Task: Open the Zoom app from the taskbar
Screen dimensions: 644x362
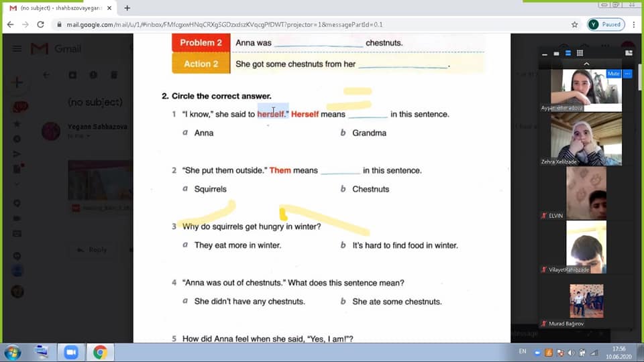Action: [70, 353]
